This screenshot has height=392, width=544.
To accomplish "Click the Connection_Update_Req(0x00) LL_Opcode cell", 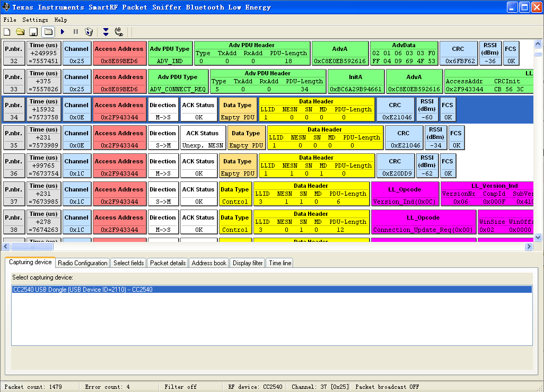I will [423, 222].
